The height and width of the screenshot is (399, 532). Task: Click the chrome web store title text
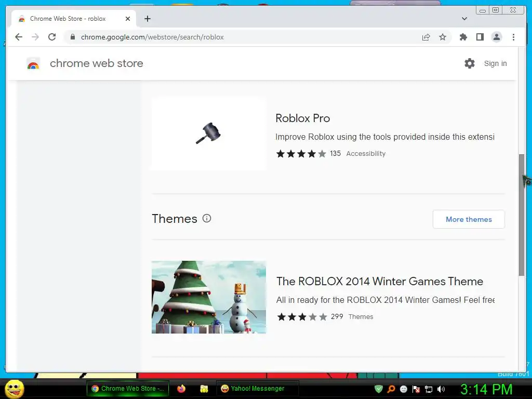[x=96, y=63]
